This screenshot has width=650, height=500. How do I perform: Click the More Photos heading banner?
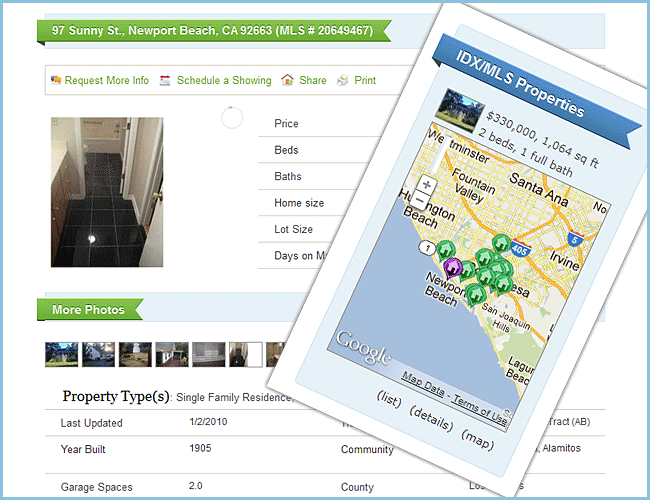pyautogui.click(x=90, y=309)
